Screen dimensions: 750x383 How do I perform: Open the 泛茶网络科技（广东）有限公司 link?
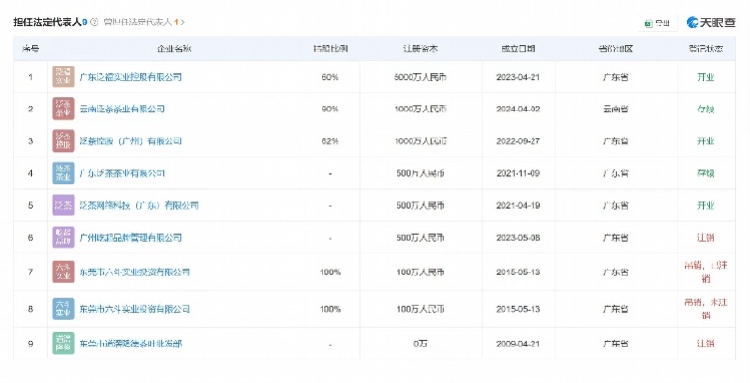click(139, 205)
